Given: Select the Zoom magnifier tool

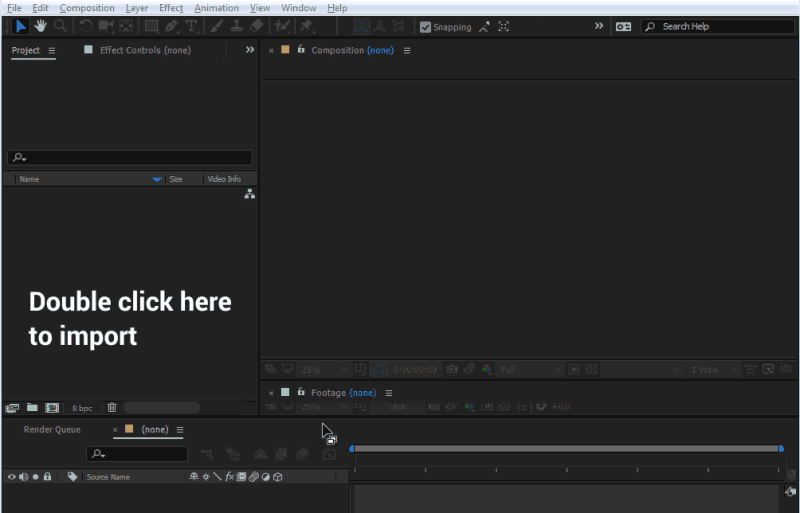Looking at the screenshot, I should pyautogui.click(x=61, y=26).
